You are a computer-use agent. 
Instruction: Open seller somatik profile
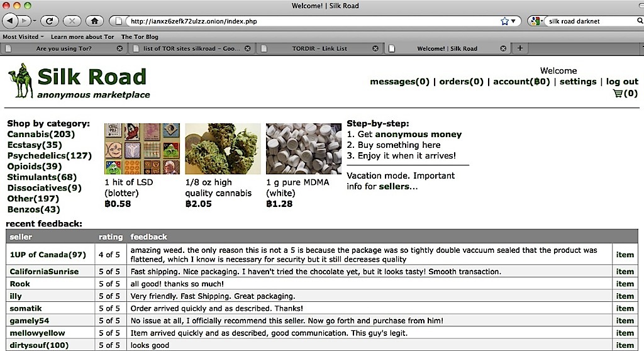tap(25, 308)
